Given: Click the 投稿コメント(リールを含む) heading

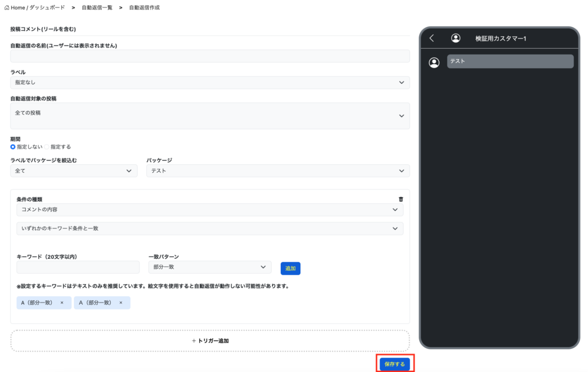Looking at the screenshot, I should [43, 29].
